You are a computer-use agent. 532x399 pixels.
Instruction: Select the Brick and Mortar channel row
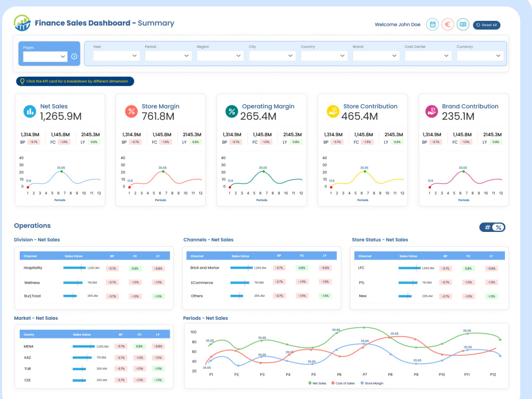point(261,268)
